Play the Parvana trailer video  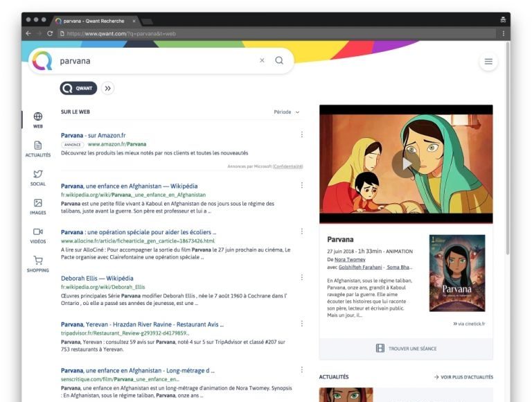pyautogui.click(x=406, y=164)
